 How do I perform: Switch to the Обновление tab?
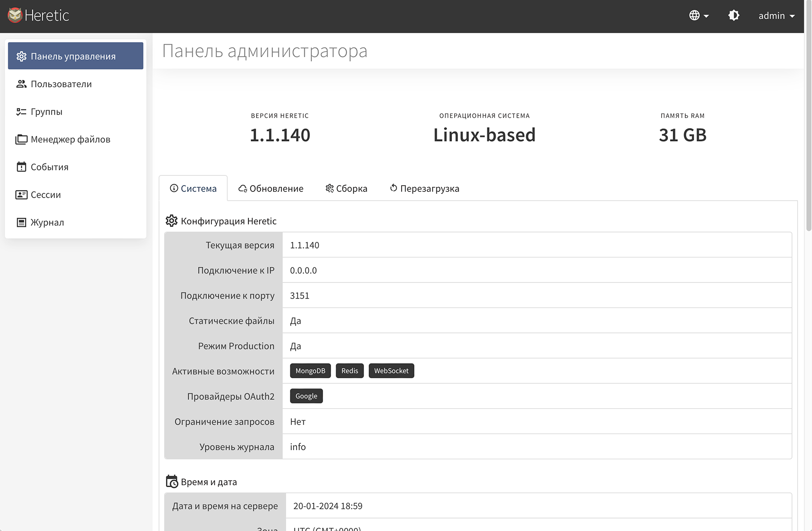pos(271,188)
